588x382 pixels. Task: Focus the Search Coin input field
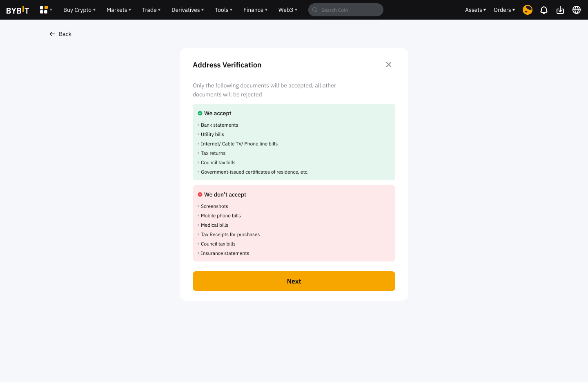pos(349,10)
